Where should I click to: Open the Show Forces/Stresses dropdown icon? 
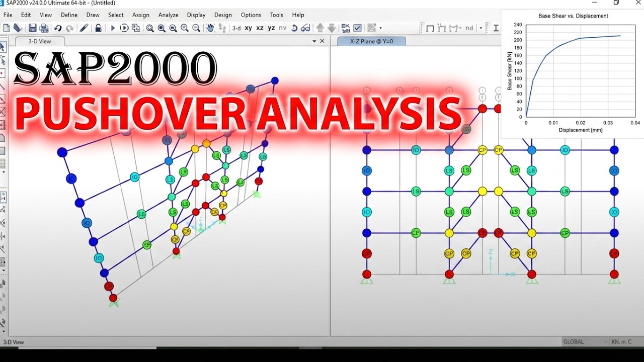pos(455,28)
